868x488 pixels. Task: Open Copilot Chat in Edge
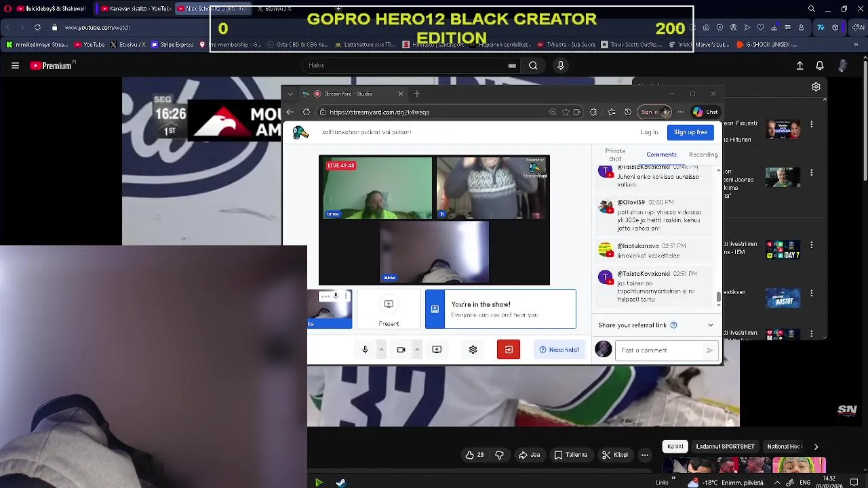[705, 113]
